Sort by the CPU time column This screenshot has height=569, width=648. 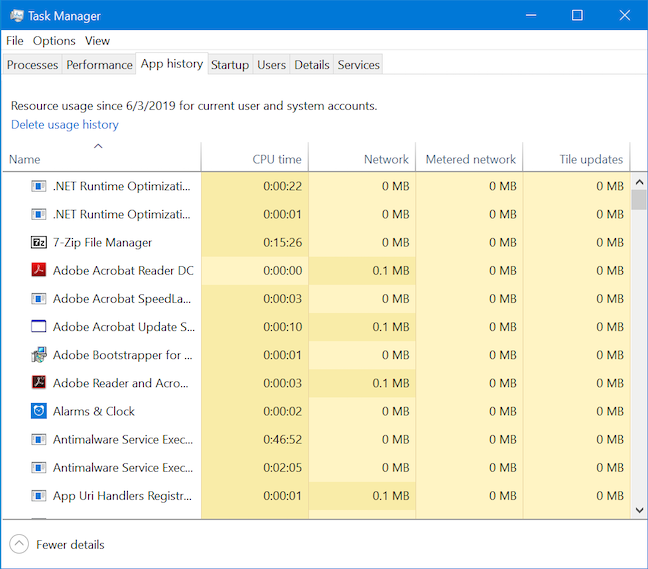(x=255, y=157)
